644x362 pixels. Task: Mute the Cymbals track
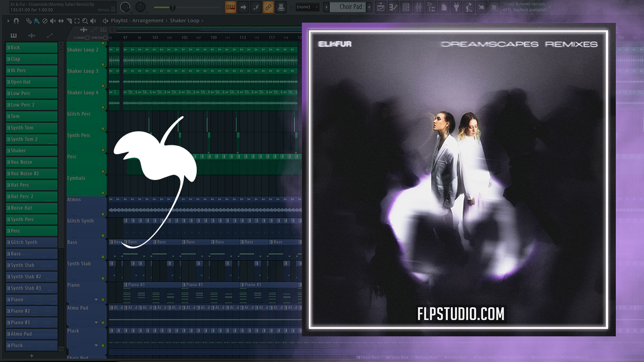(x=103, y=193)
